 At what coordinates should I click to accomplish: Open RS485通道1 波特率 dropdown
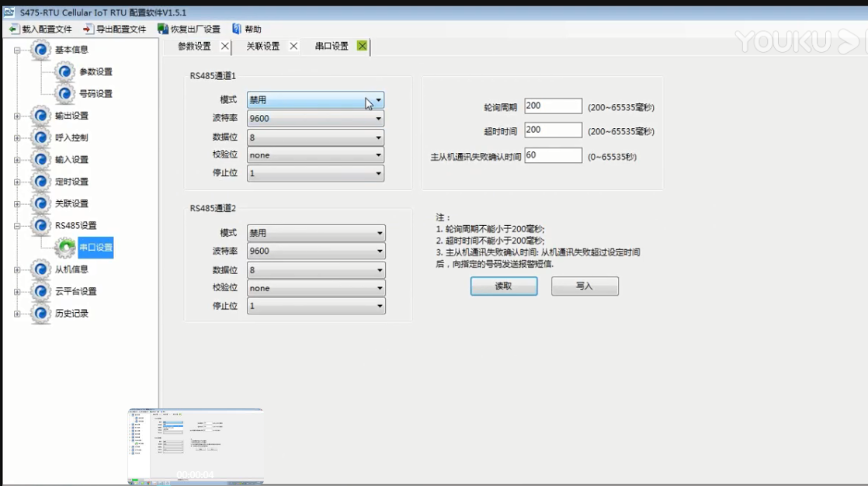(378, 119)
